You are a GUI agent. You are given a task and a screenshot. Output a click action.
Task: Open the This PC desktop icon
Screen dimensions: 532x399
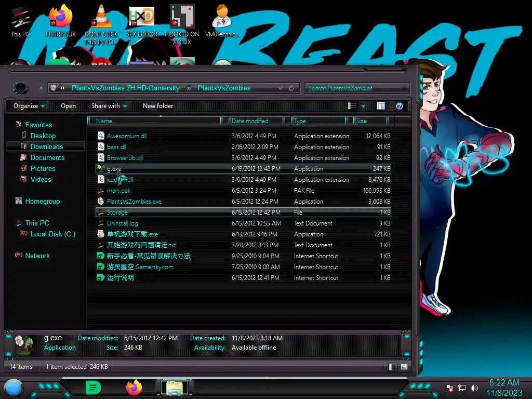coord(20,21)
